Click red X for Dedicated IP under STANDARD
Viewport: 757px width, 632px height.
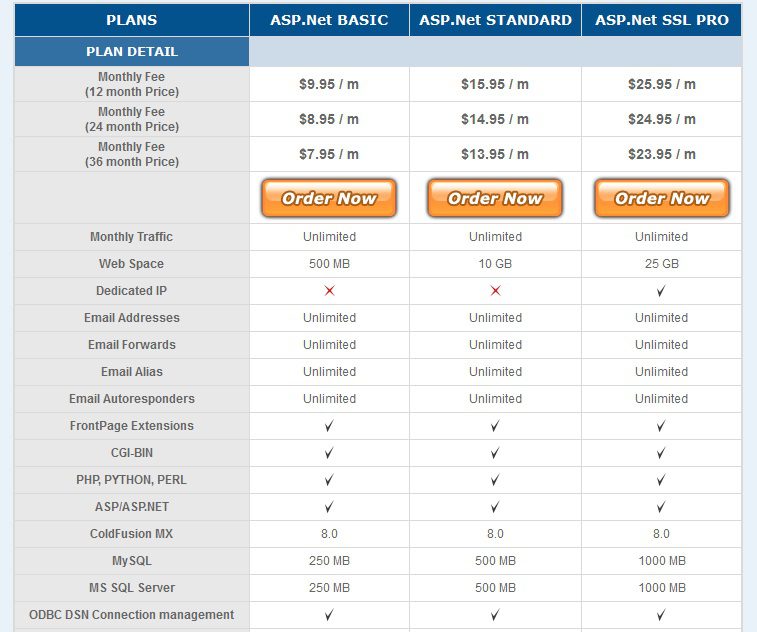coord(495,291)
